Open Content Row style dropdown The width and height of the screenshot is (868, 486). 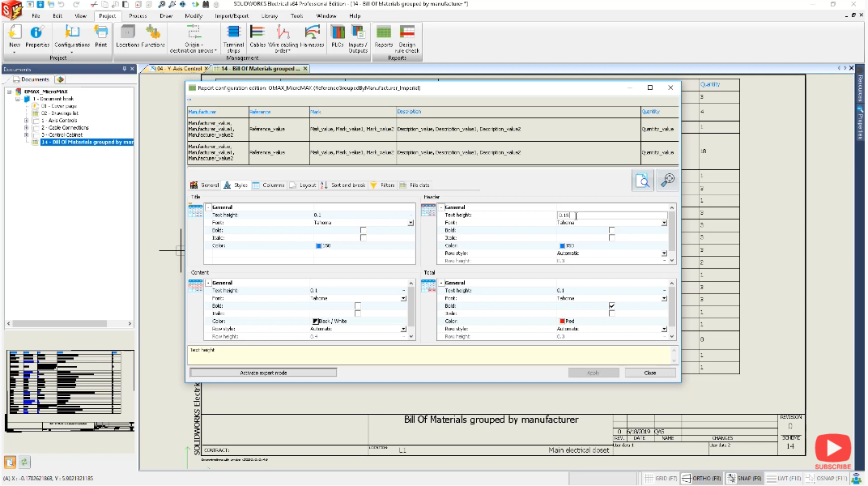[403, 330]
